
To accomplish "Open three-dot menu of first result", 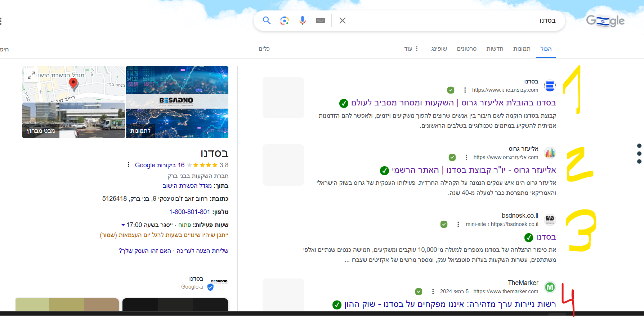I will 465,90.
